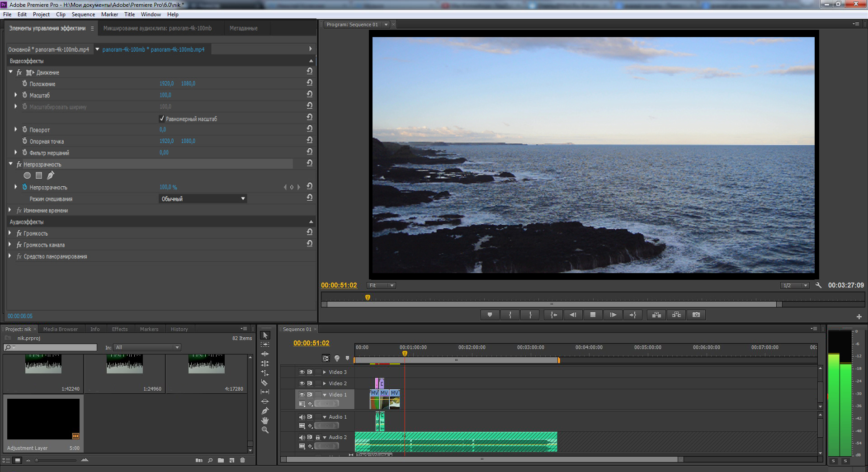Open the 1/2 playback resolution dropdown
The height and width of the screenshot is (472, 868).
click(795, 285)
